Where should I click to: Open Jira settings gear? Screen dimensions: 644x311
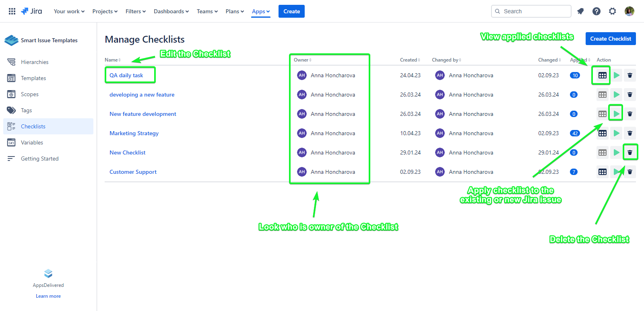pyautogui.click(x=613, y=11)
